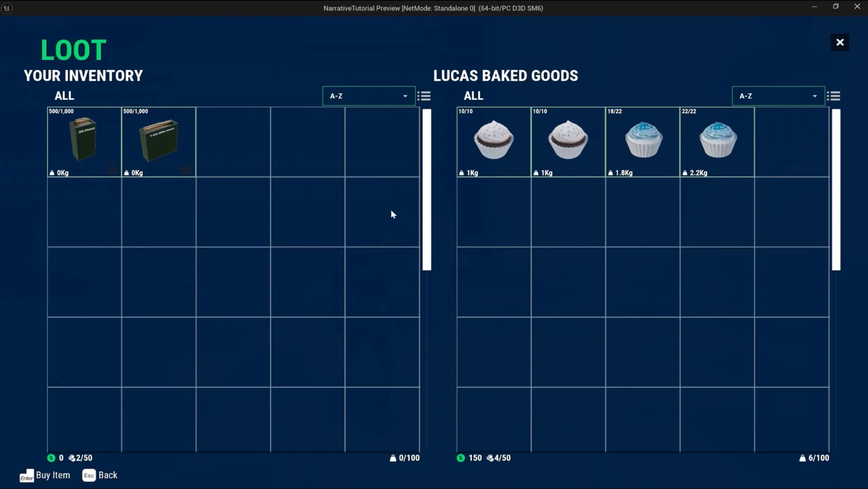Click the Buy Item prompt

pos(45,475)
